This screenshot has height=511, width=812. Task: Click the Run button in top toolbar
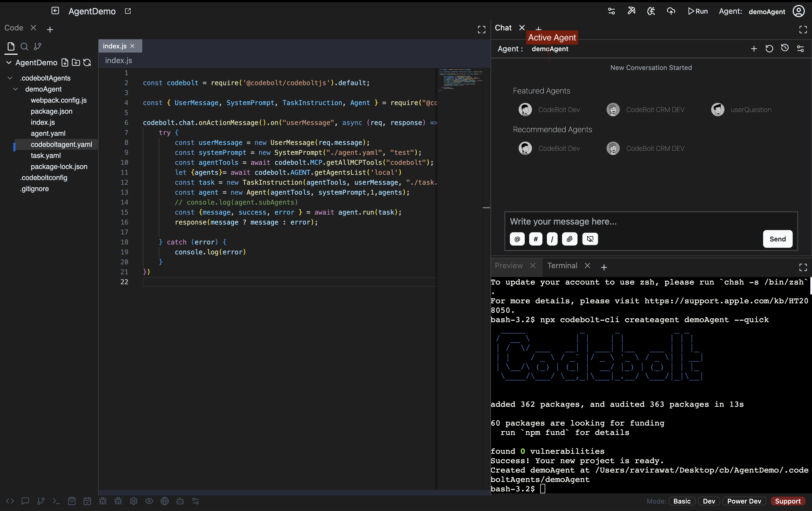point(698,11)
